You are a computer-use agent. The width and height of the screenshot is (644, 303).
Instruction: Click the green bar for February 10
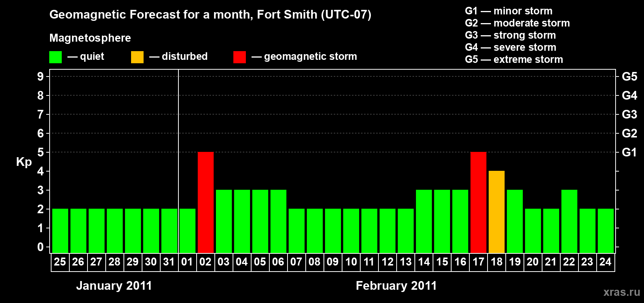pyautogui.click(x=351, y=231)
